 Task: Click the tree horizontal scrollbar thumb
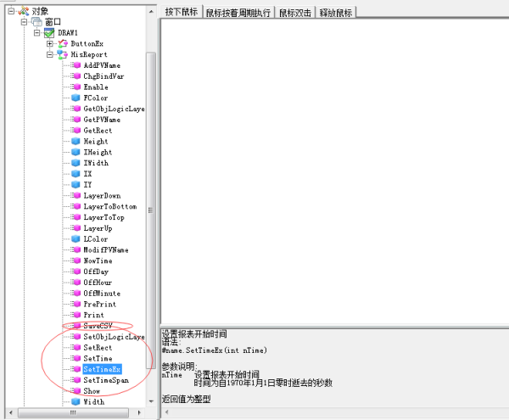tap(73, 412)
